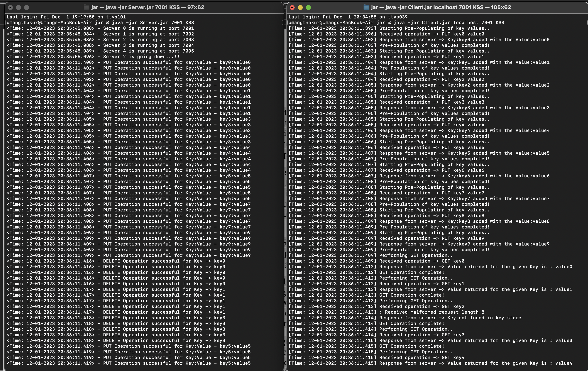The width and height of the screenshot is (588, 371).
Task: Click 'Key:key4 added with the Value:value4' response line
Action: tap(419, 130)
